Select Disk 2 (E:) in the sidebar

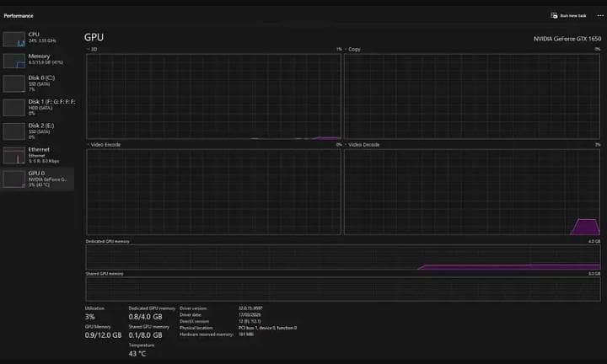pyautogui.click(x=37, y=131)
